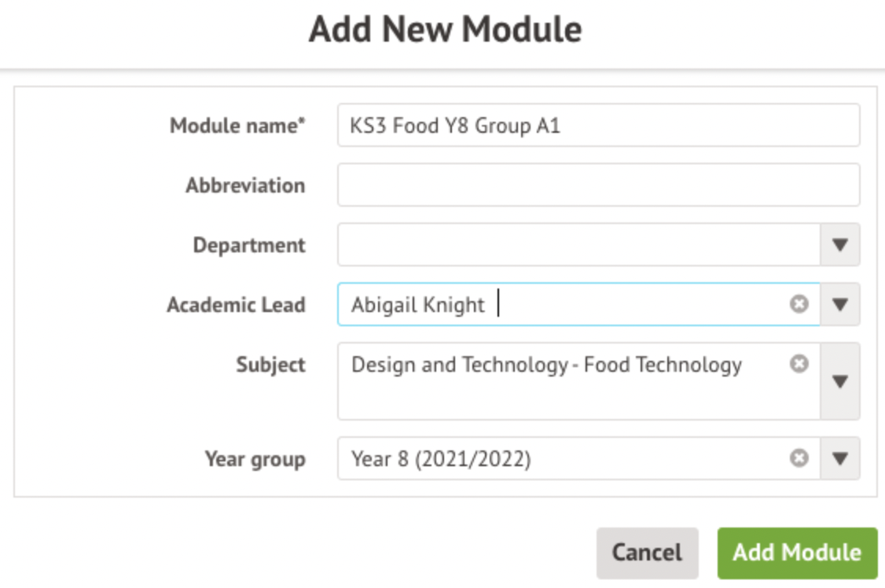Open the Subject dropdown arrow
The height and width of the screenshot is (588, 885).
pyautogui.click(x=839, y=381)
